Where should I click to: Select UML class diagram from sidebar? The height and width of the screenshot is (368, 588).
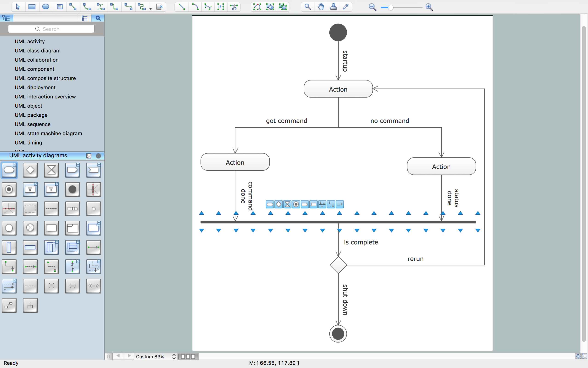37,50
